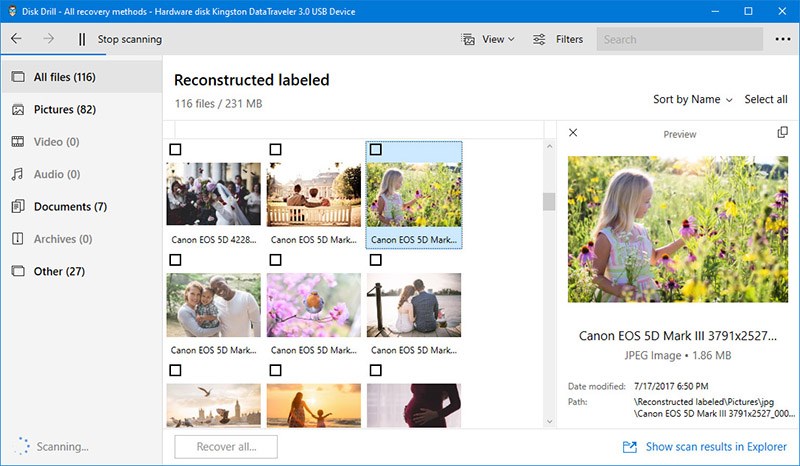Select the Audio (0) category

coord(82,174)
